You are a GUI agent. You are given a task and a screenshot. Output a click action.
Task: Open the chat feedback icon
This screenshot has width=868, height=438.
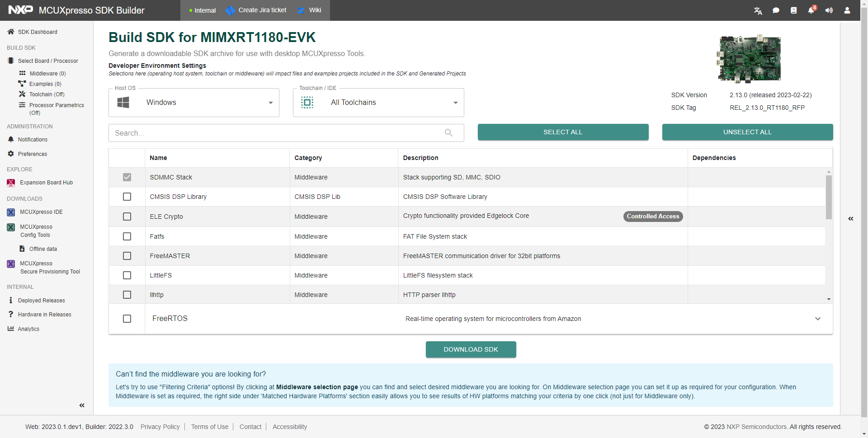click(776, 10)
